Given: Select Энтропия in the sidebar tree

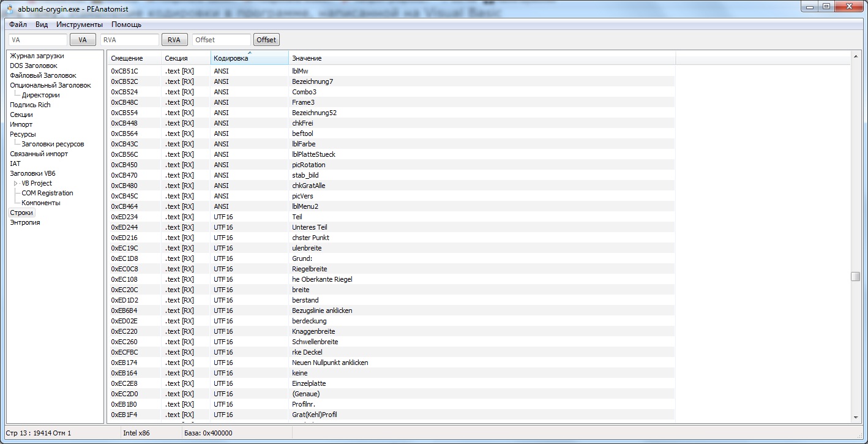Looking at the screenshot, I should point(25,222).
